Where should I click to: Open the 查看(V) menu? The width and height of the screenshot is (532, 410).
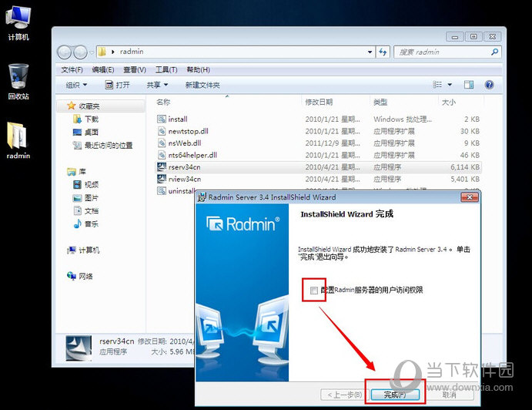click(135, 69)
